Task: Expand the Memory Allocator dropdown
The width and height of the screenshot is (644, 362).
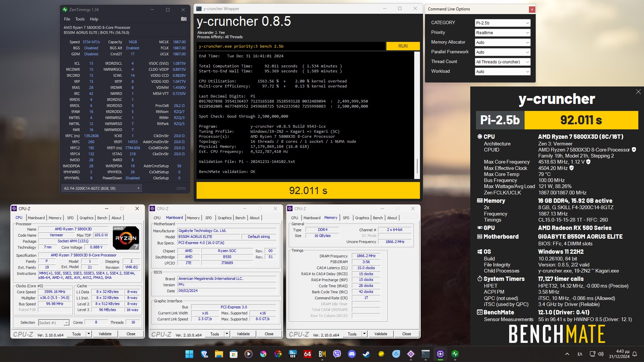Action: 502,42
